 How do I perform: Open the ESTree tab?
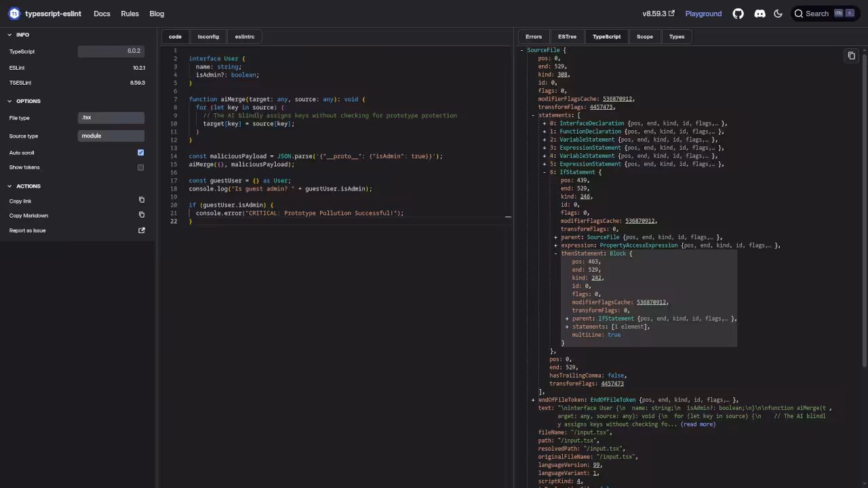pyautogui.click(x=568, y=37)
